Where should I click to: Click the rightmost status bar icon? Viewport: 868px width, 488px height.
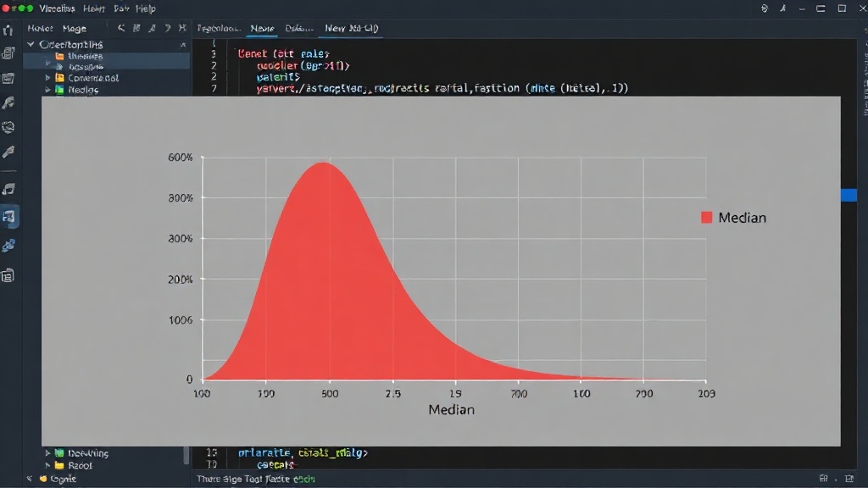pyautogui.click(x=849, y=479)
